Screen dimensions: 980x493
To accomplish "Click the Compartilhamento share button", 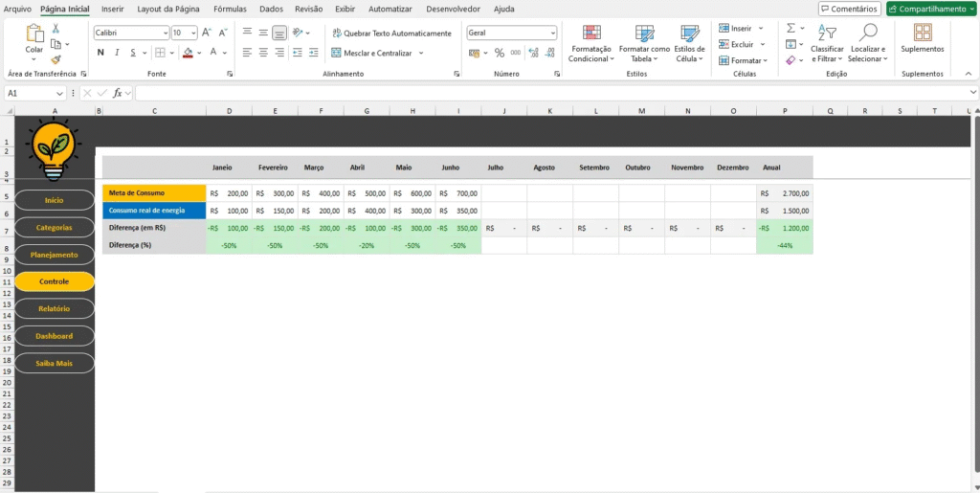I will [x=930, y=9].
